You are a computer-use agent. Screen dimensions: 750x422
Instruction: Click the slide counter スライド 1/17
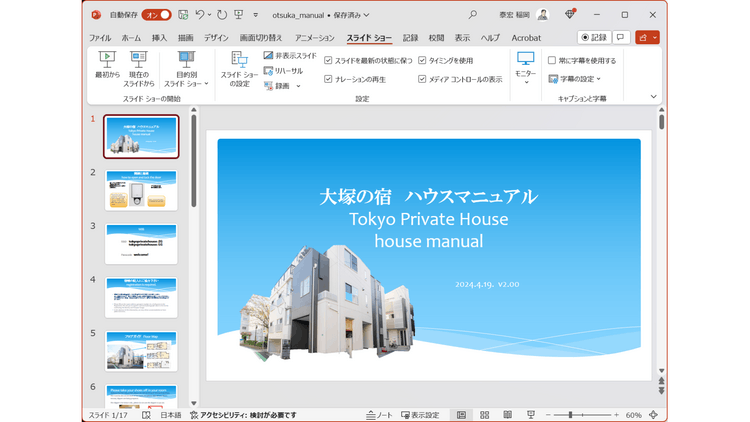click(108, 415)
